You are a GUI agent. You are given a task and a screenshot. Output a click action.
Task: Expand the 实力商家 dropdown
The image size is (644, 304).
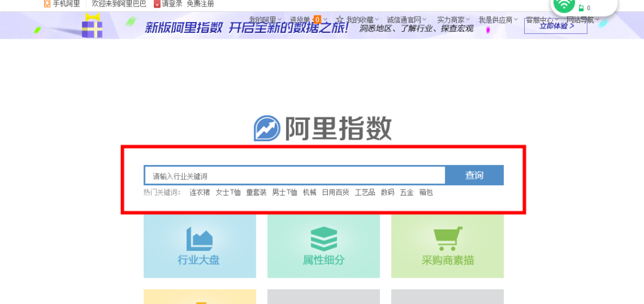click(x=453, y=20)
